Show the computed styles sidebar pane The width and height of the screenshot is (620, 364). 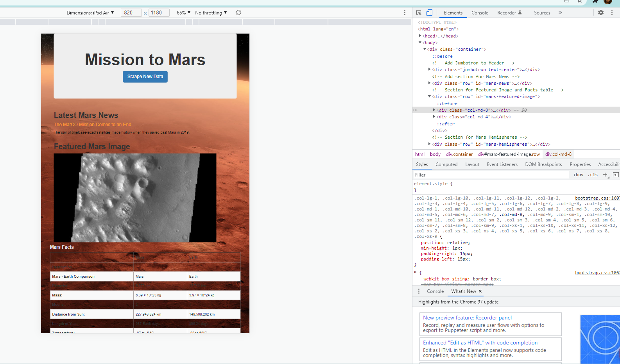[x=616, y=175]
